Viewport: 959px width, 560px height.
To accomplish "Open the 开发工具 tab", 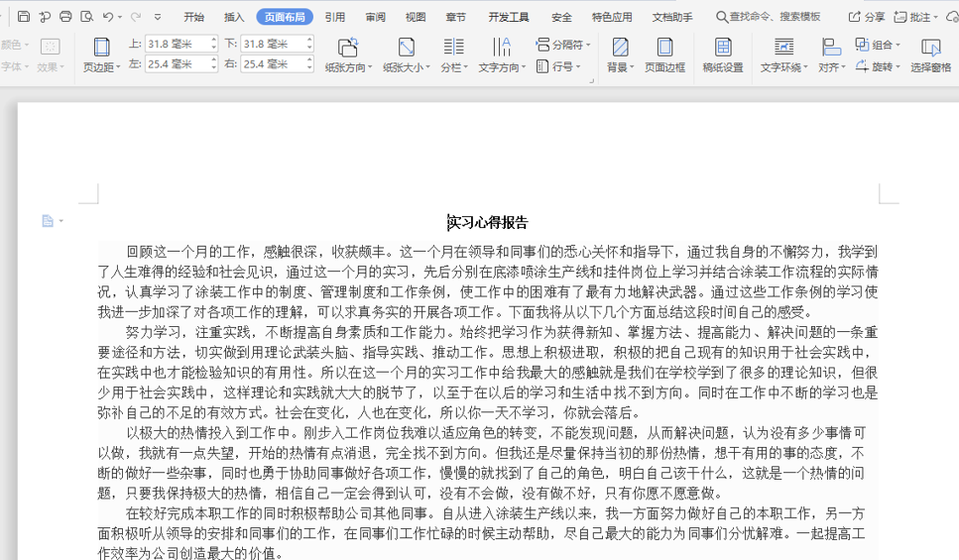I will point(508,17).
